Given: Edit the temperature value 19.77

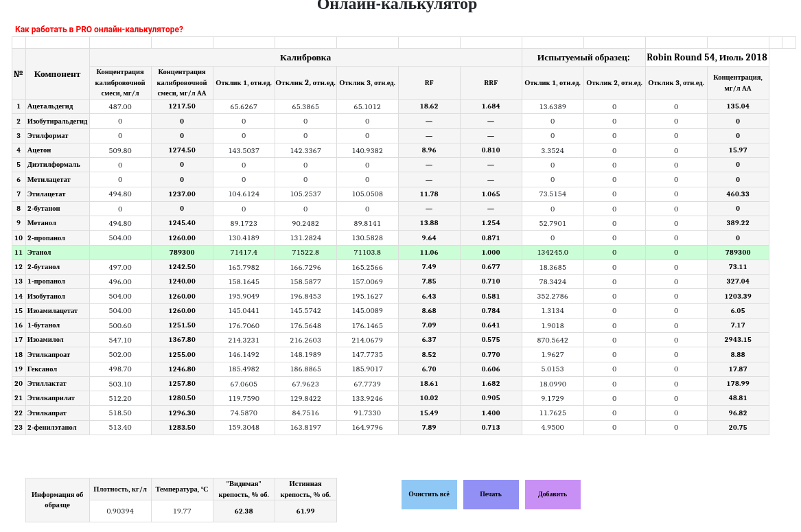Looking at the screenshot, I should click(x=182, y=511).
